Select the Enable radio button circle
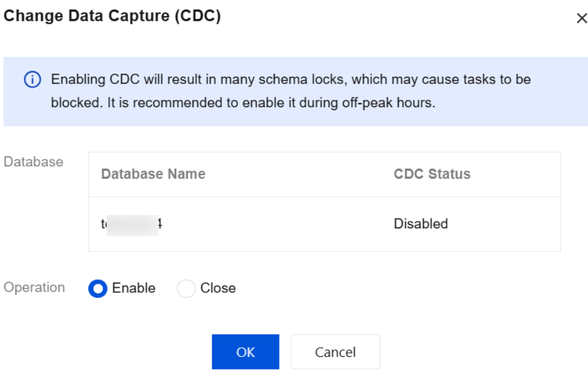588x372 pixels. [97, 289]
